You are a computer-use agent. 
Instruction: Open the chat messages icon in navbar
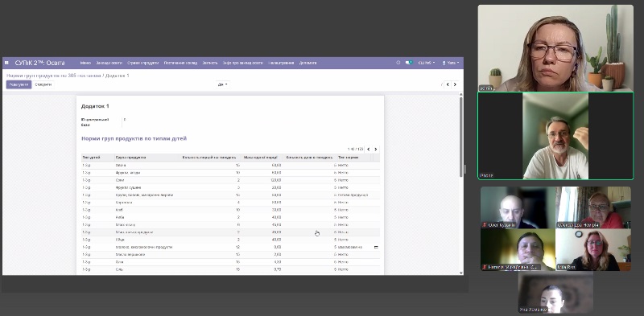409,63
